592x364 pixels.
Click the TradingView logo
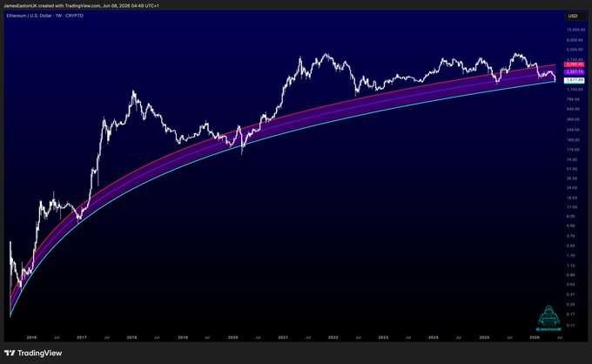[x=33, y=353]
